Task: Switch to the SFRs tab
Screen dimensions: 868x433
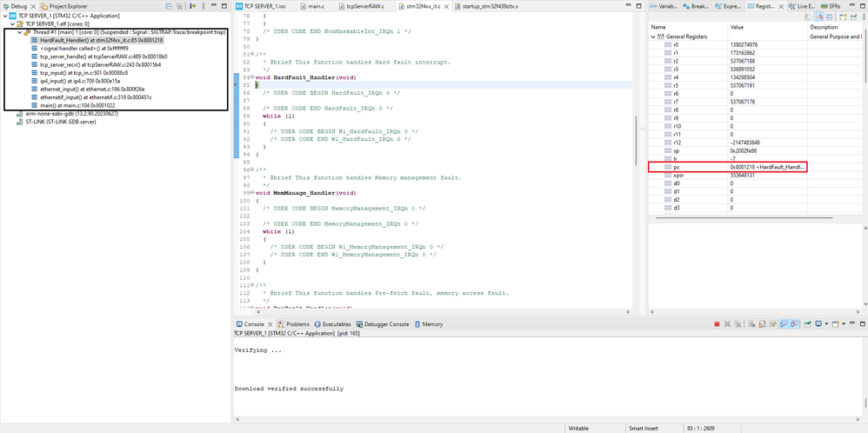Action: (x=831, y=6)
